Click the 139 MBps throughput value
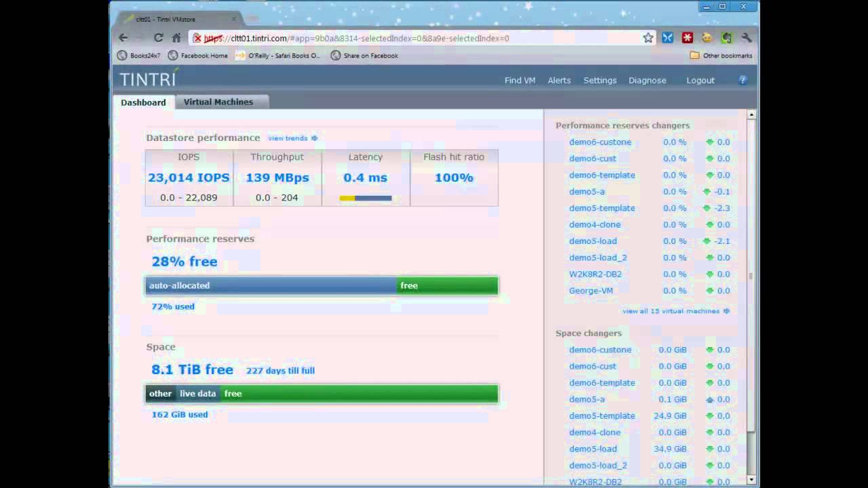868x488 pixels. pyautogui.click(x=277, y=178)
